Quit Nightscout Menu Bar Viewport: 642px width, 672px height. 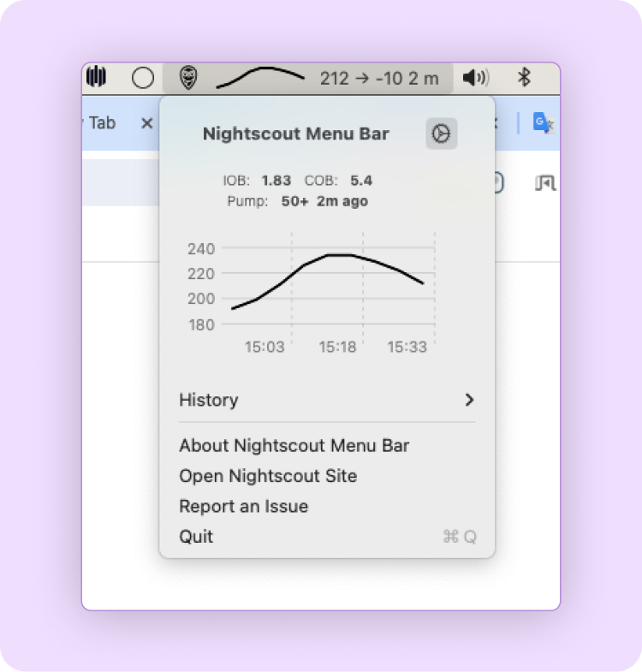(196, 537)
